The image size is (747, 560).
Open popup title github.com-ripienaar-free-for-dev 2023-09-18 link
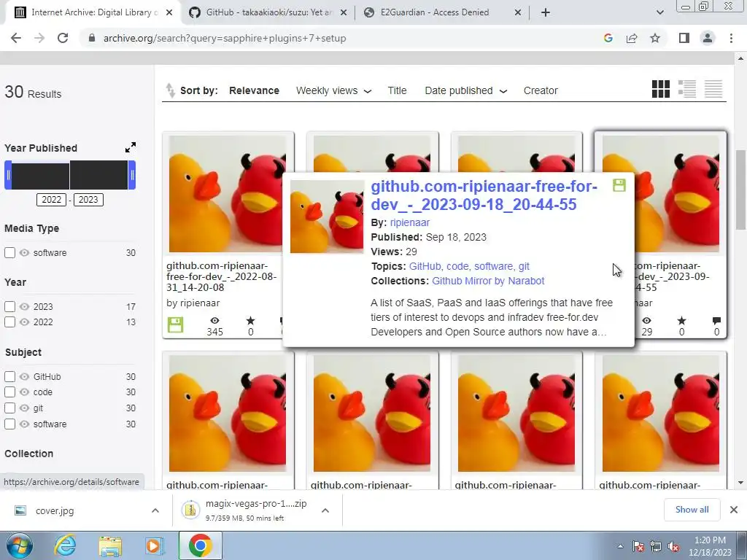click(x=484, y=195)
